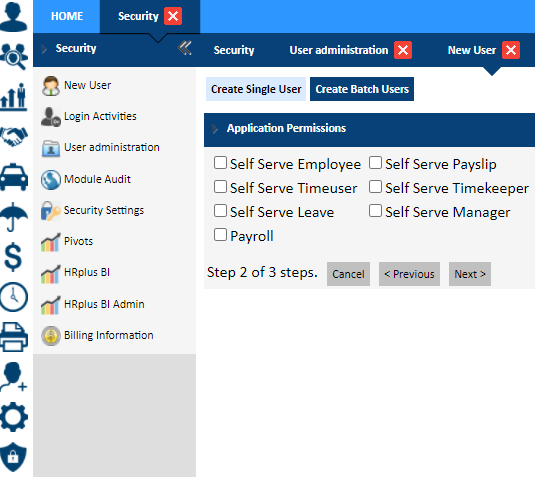Switch to the HOME tab
The height and width of the screenshot is (477, 535).
click(x=67, y=16)
